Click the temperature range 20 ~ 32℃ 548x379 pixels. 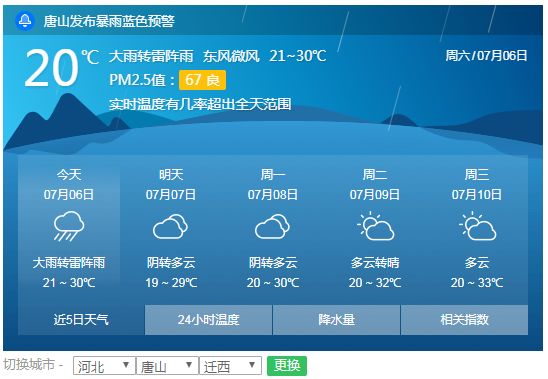coord(375,283)
